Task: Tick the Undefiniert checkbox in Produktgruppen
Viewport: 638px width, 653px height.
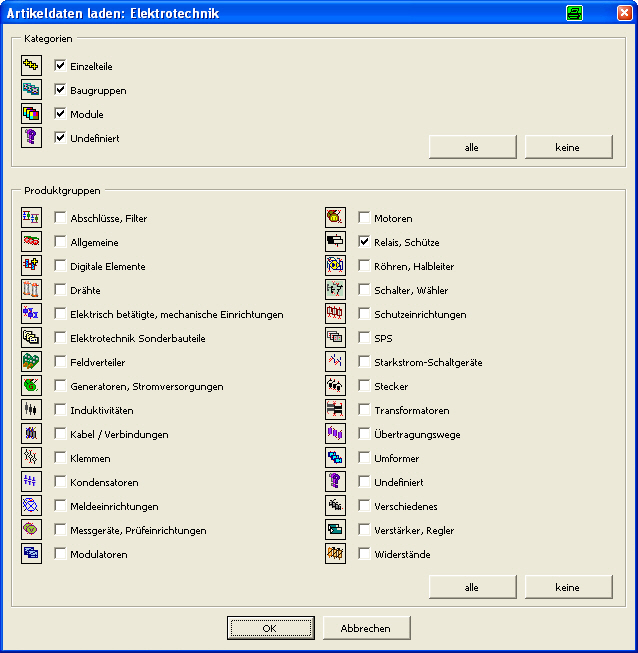Action: point(364,481)
